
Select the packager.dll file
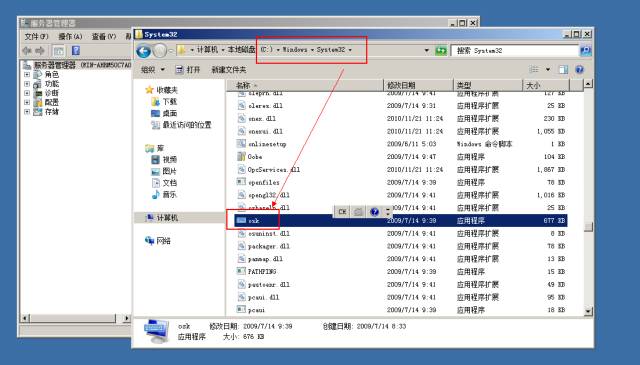pyautogui.click(x=269, y=246)
